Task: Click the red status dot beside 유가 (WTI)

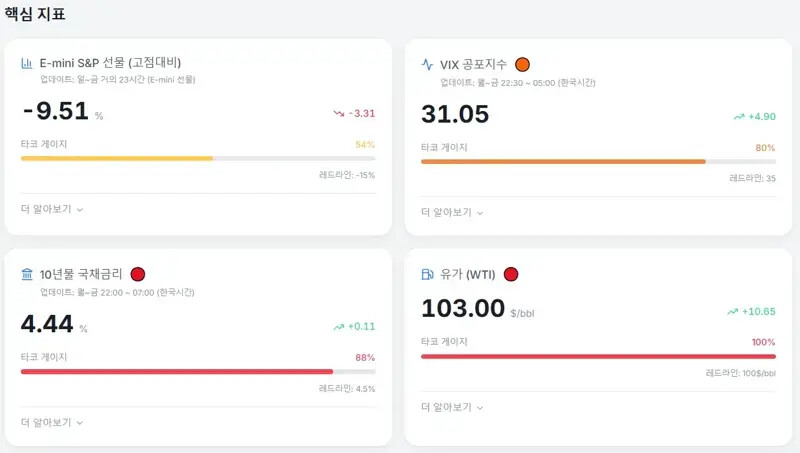Action: click(x=510, y=274)
